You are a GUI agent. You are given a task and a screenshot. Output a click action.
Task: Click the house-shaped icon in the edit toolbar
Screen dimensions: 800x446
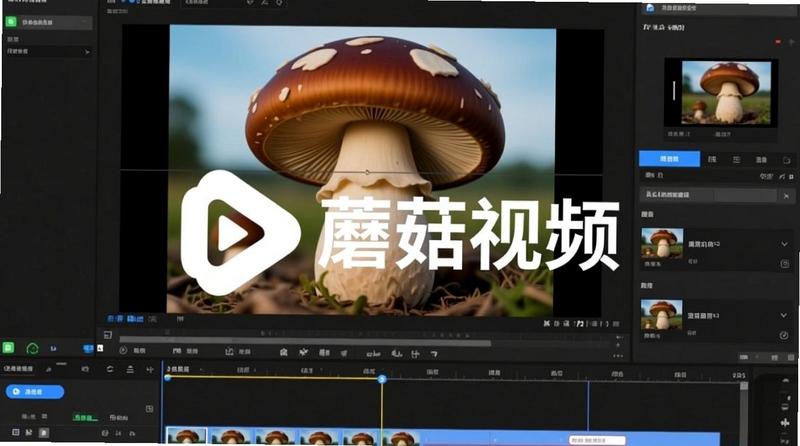(284, 352)
